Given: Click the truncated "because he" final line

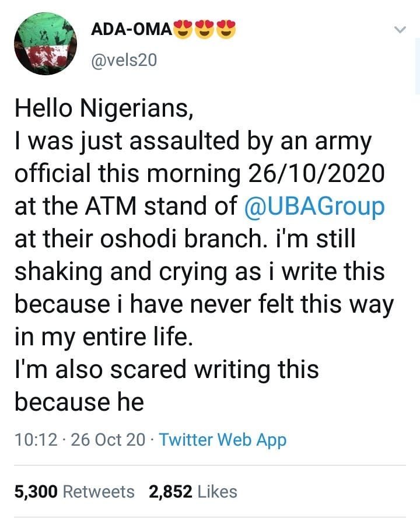Looking at the screenshot, I should click(79, 402).
